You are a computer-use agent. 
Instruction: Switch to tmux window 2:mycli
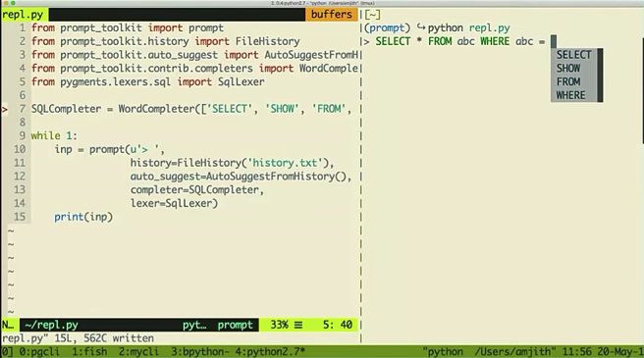(138, 352)
